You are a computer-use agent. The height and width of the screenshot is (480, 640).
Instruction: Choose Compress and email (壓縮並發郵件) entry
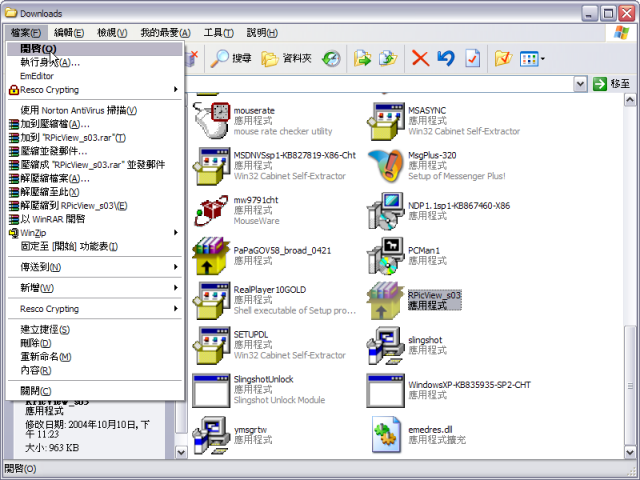(95, 151)
